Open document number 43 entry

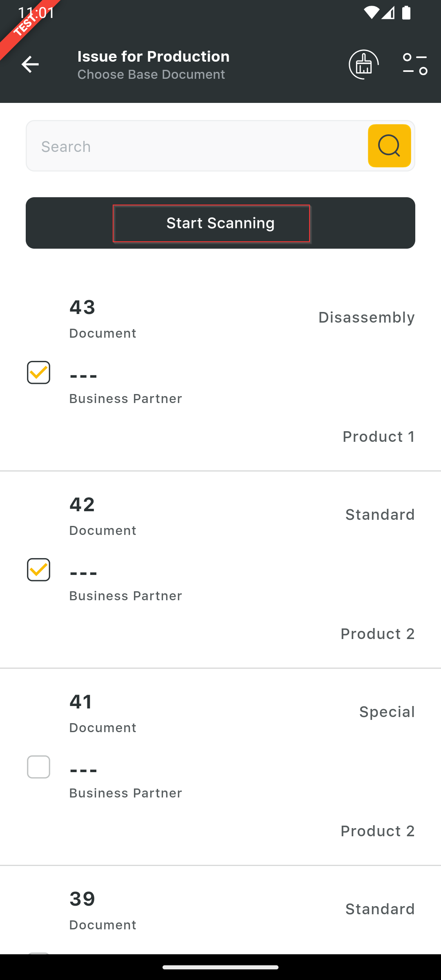[x=82, y=307]
